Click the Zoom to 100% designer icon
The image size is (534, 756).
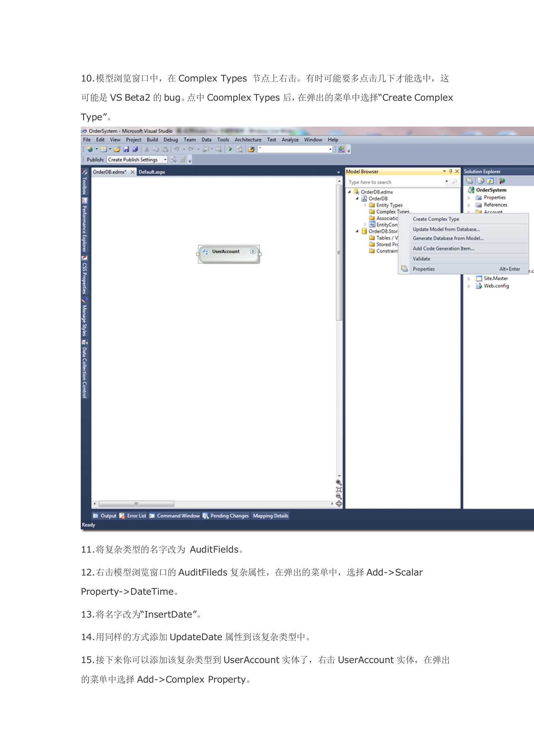coord(339,490)
